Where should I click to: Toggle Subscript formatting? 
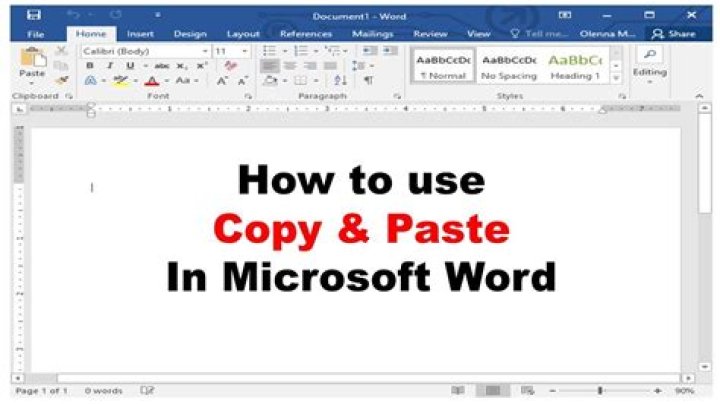[182, 66]
